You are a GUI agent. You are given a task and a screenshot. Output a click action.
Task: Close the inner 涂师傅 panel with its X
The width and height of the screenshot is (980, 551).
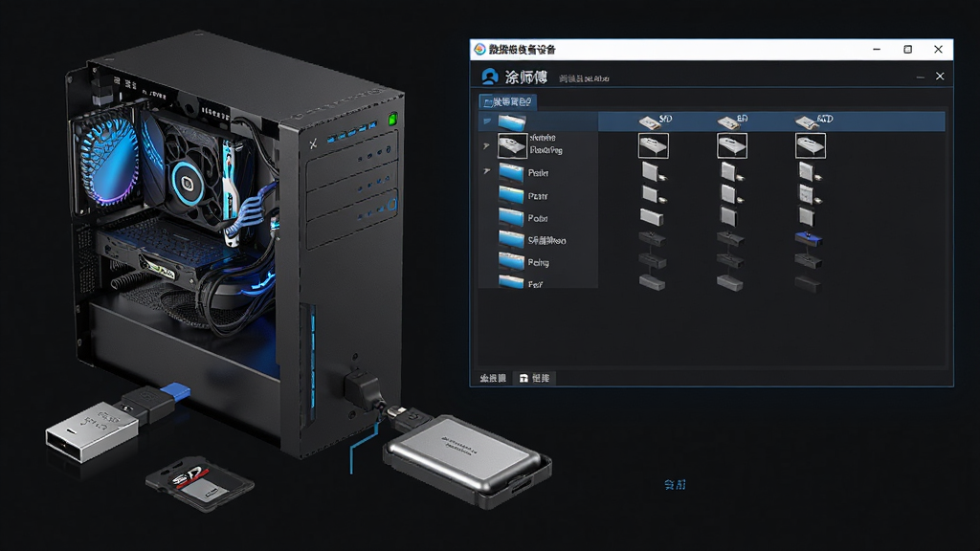(940, 77)
